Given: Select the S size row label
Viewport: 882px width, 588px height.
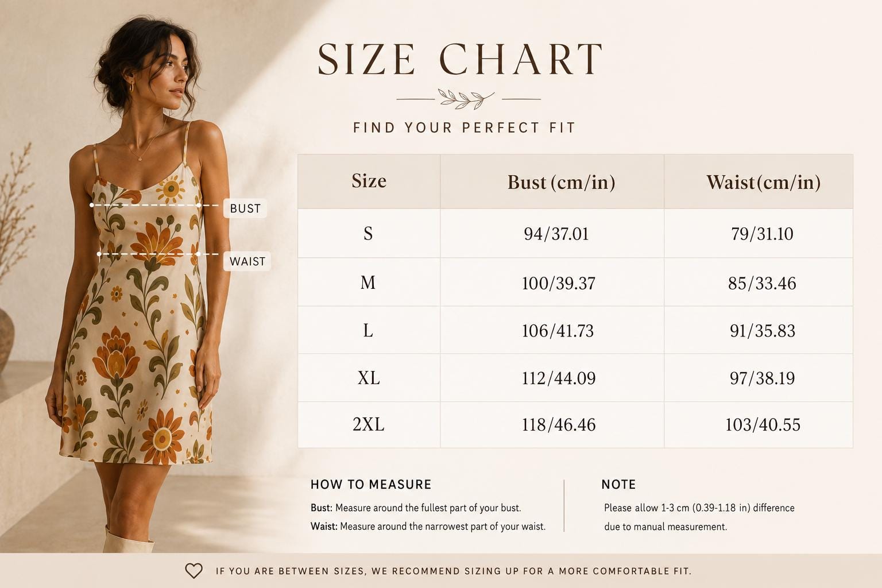Looking at the screenshot, I should [368, 233].
